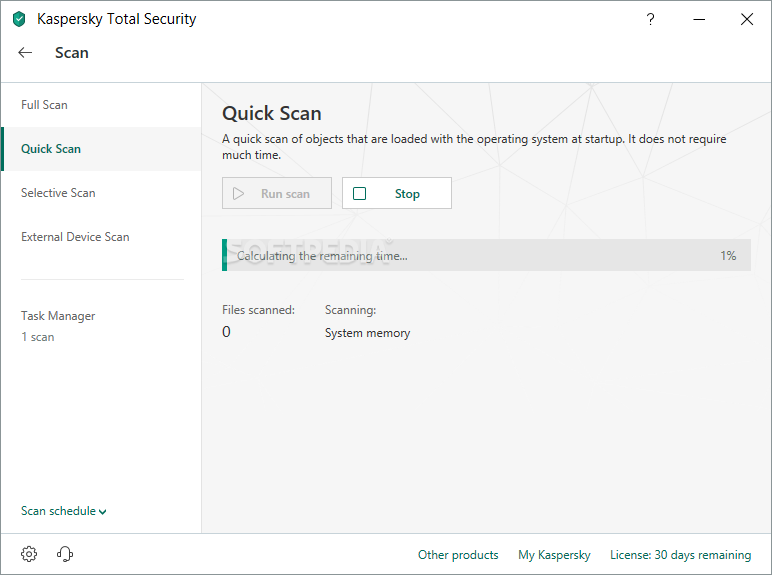Open settings via the gear icon
Viewport: 772px width, 575px height.
(29, 554)
